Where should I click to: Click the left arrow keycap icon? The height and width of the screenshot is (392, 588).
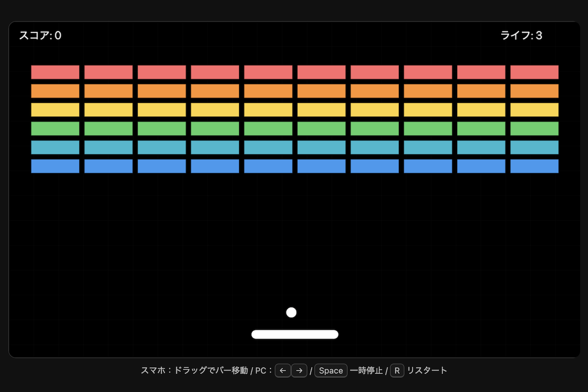(283, 370)
